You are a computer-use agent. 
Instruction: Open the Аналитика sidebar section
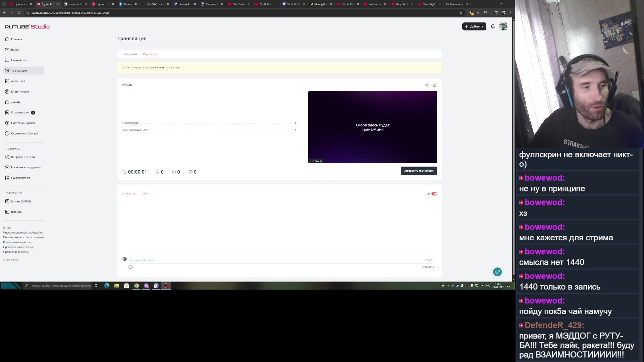click(x=18, y=81)
